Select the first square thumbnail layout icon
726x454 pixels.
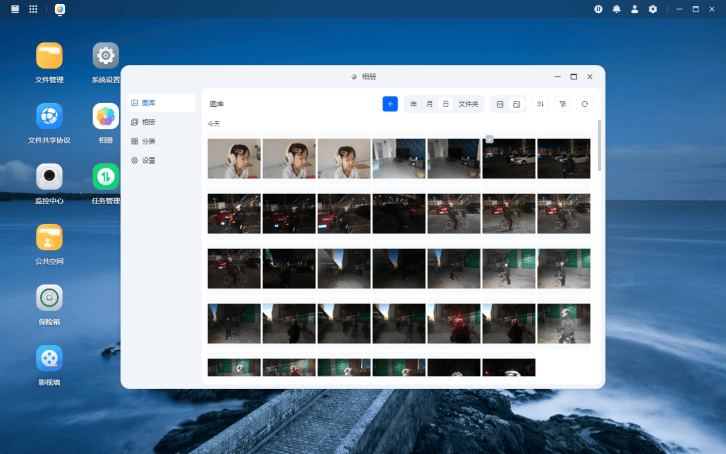pos(500,104)
